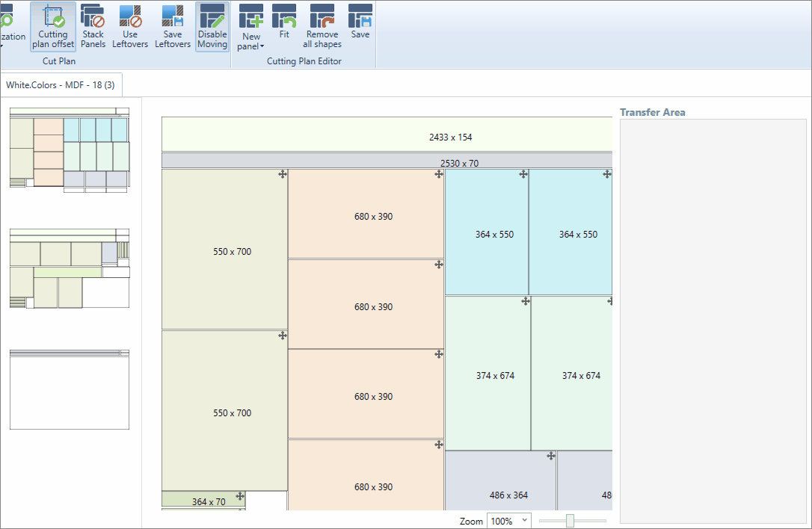This screenshot has height=529, width=812.
Task: Click the zoom slider handle
Action: [x=570, y=520]
